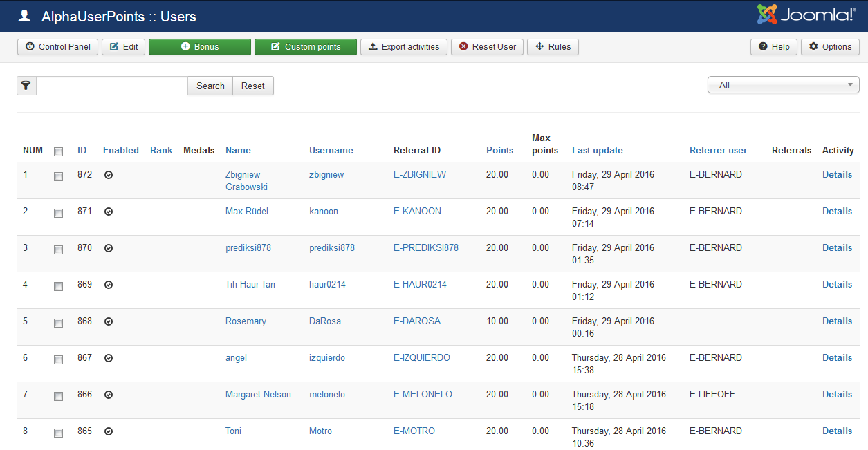Click the AlphaUserPoints :: Users page title

119,16
